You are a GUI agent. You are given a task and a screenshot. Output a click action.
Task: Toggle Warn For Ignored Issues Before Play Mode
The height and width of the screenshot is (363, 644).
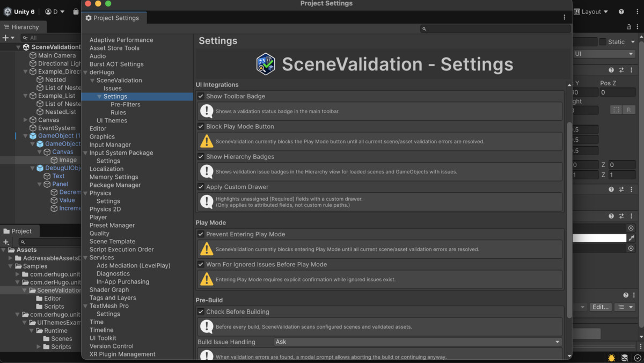coord(201,264)
